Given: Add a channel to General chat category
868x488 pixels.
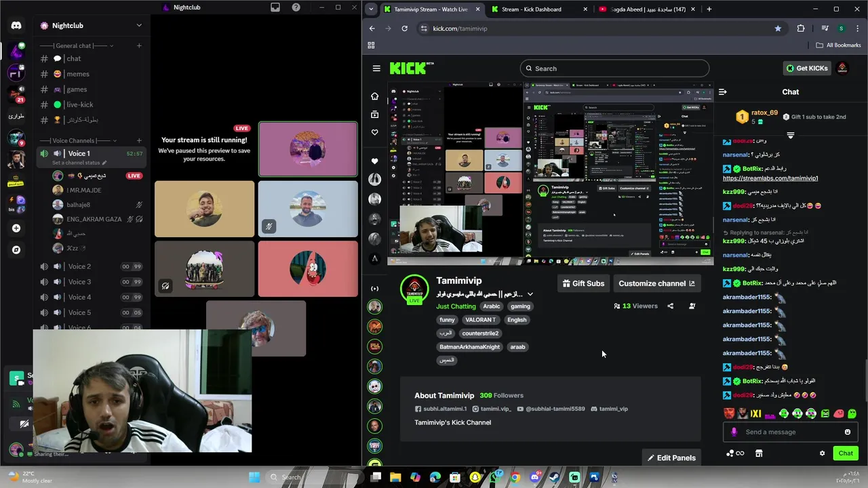Looking at the screenshot, I should [139, 45].
